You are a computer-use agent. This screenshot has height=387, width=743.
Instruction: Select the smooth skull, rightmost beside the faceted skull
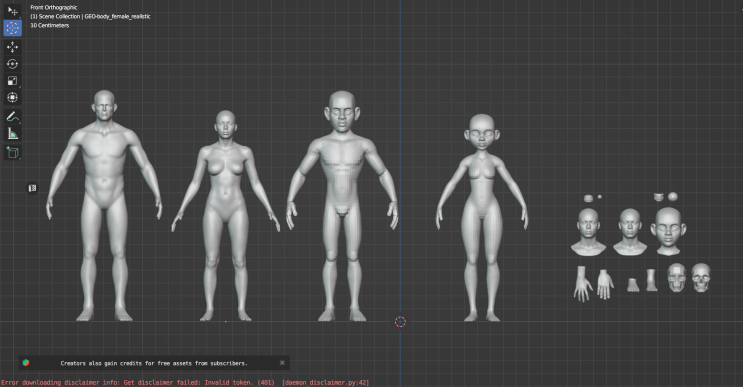click(x=701, y=278)
